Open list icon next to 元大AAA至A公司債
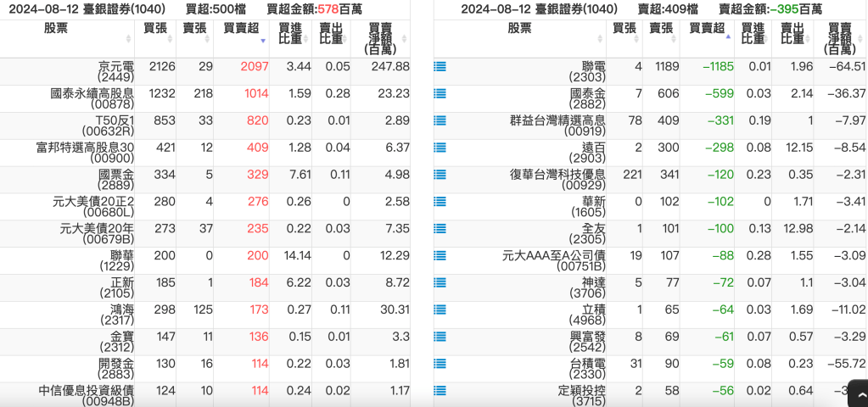Screen dimensions: 868x407 pyautogui.click(x=440, y=255)
